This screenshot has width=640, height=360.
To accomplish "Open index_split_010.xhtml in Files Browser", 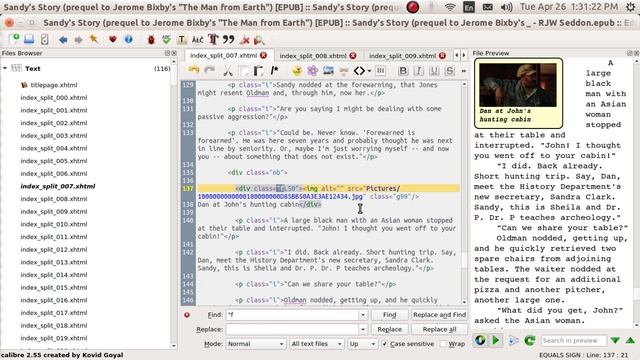I will point(53,224).
